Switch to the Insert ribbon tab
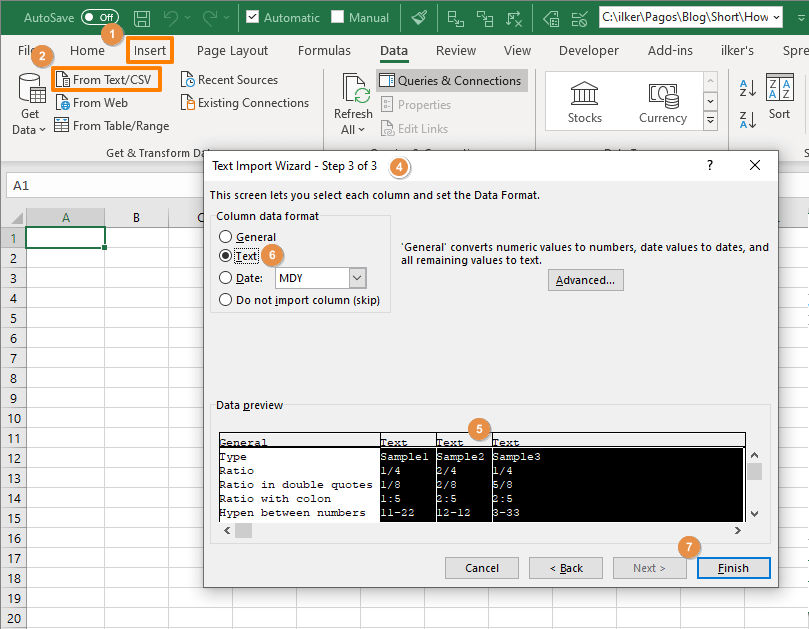The image size is (809, 629). click(149, 50)
